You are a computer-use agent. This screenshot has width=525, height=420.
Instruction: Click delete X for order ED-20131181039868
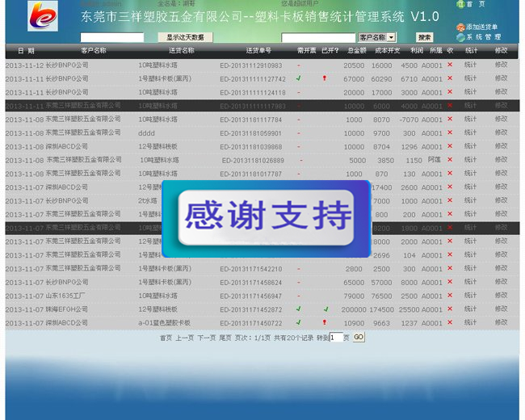click(450, 146)
